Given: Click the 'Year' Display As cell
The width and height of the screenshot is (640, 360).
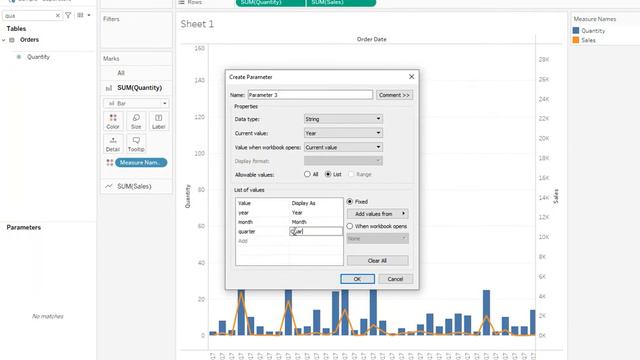Looking at the screenshot, I should [x=316, y=213].
